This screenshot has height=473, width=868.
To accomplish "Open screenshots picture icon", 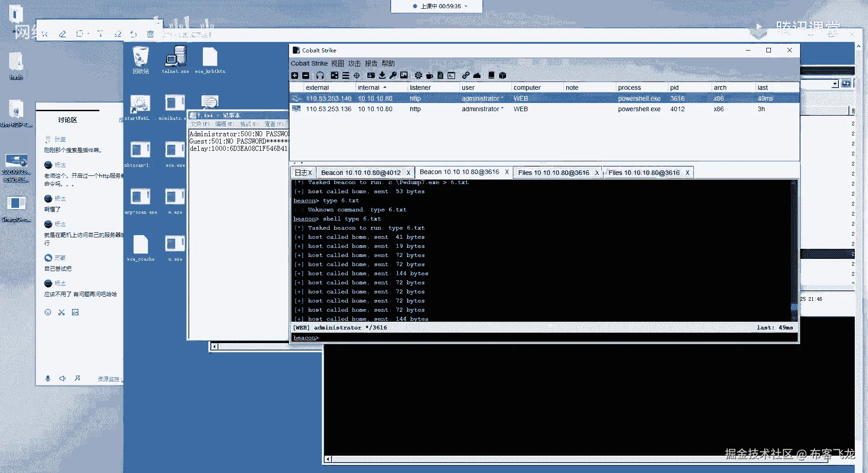I will click(x=404, y=75).
